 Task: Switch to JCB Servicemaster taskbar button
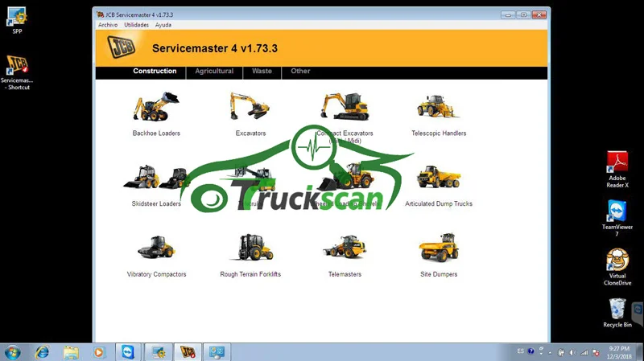pos(188,352)
